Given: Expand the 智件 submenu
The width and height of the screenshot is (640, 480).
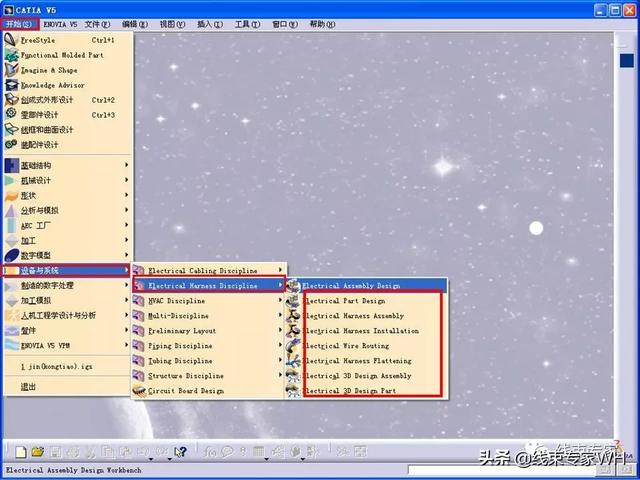Looking at the screenshot, I should click(x=68, y=330).
